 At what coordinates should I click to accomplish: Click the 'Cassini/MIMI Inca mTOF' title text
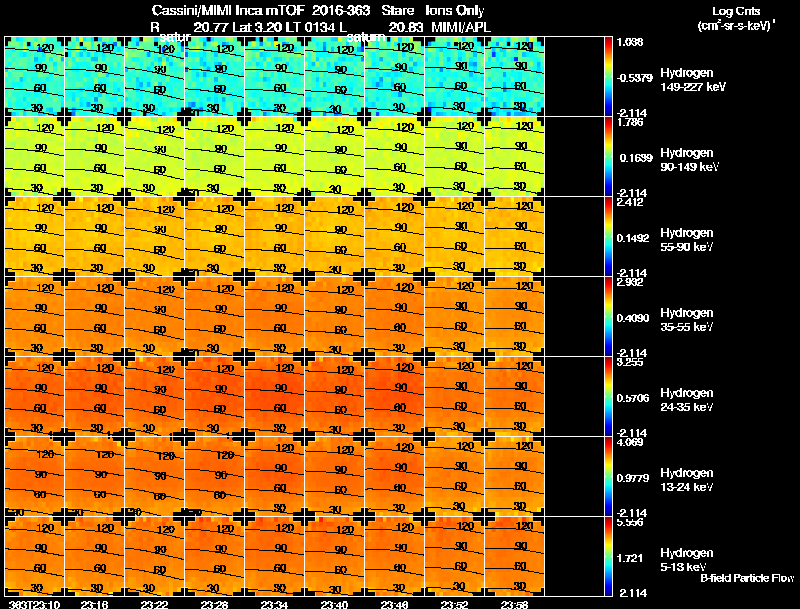tap(228, 10)
